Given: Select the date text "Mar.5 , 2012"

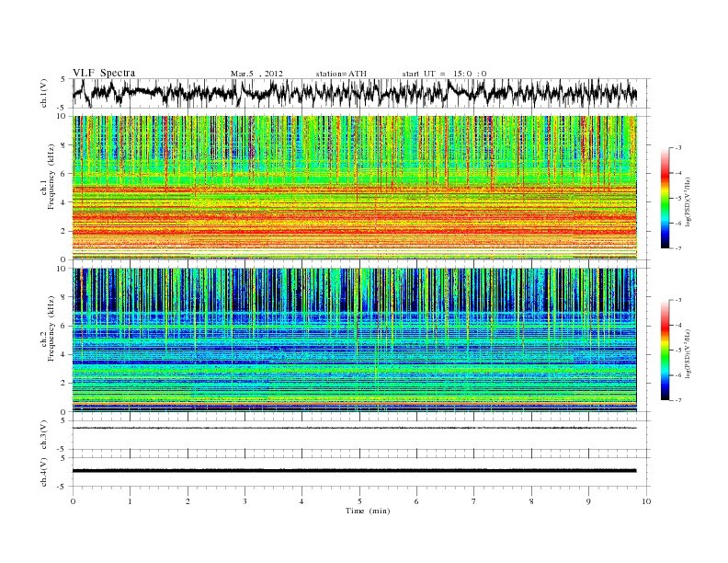Looking at the screenshot, I should pyautogui.click(x=256, y=74).
